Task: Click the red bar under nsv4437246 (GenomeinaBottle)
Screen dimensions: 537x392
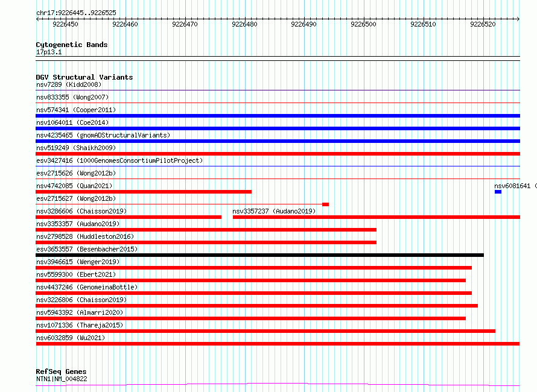Action: 254,293
